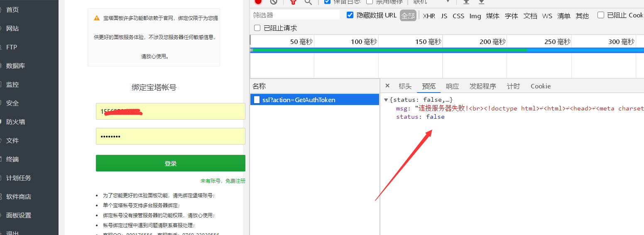Open the network search magnifier

pyautogui.click(x=308, y=2)
